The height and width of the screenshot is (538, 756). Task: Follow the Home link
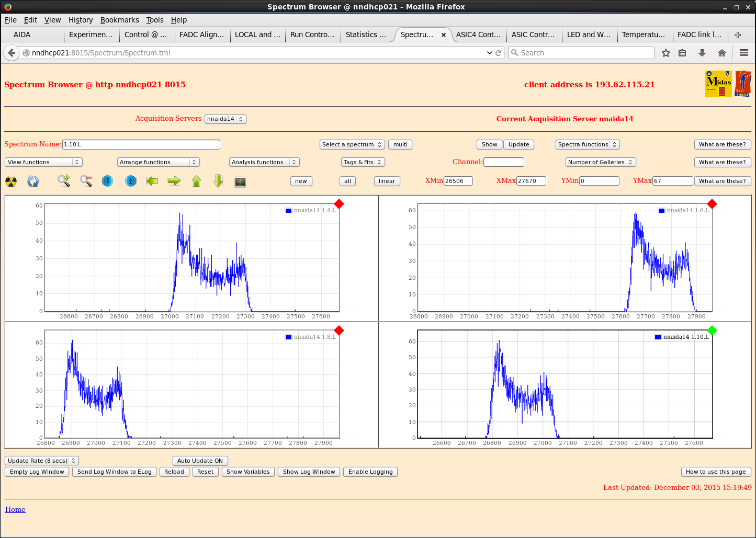(x=15, y=509)
